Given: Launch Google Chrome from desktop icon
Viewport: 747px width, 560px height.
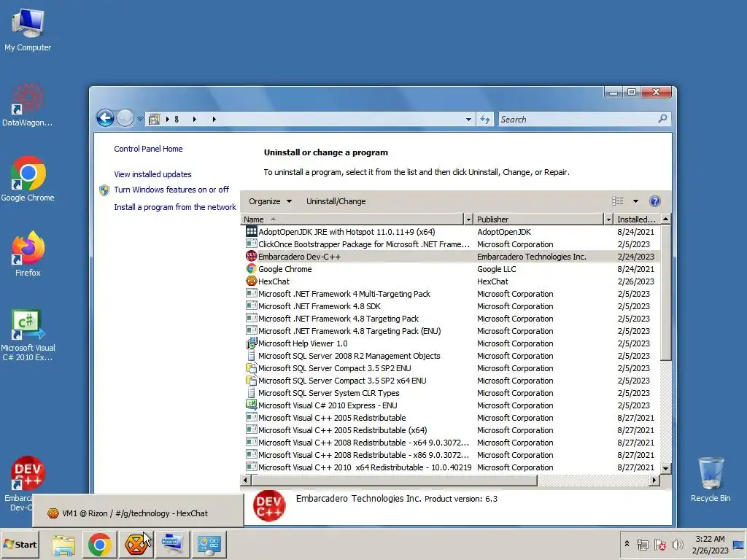Looking at the screenshot, I should [x=28, y=179].
